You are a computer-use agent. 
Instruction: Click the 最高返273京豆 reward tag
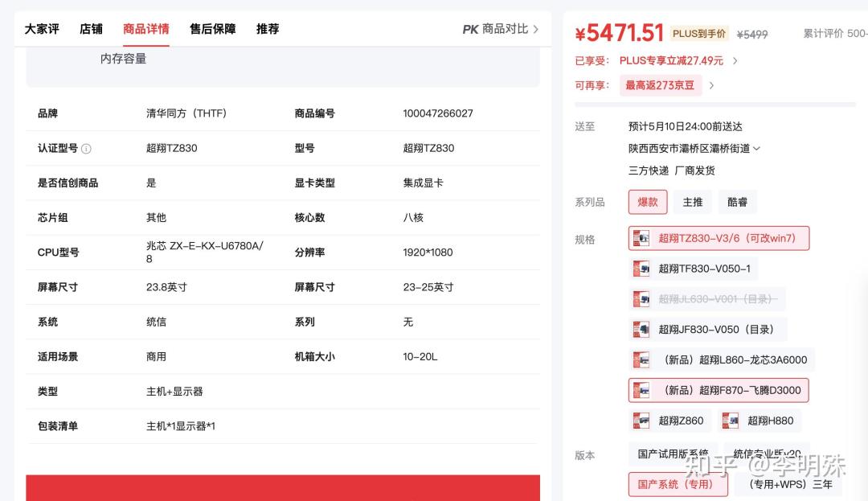point(660,85)
